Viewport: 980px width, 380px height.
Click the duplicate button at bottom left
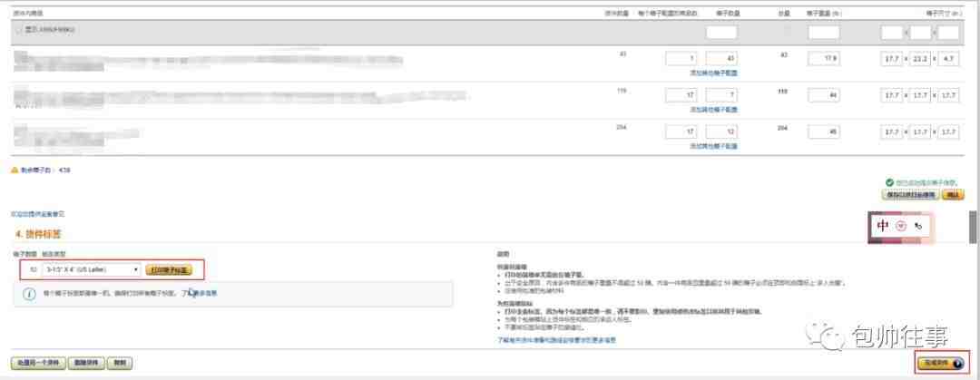(120, 363)
